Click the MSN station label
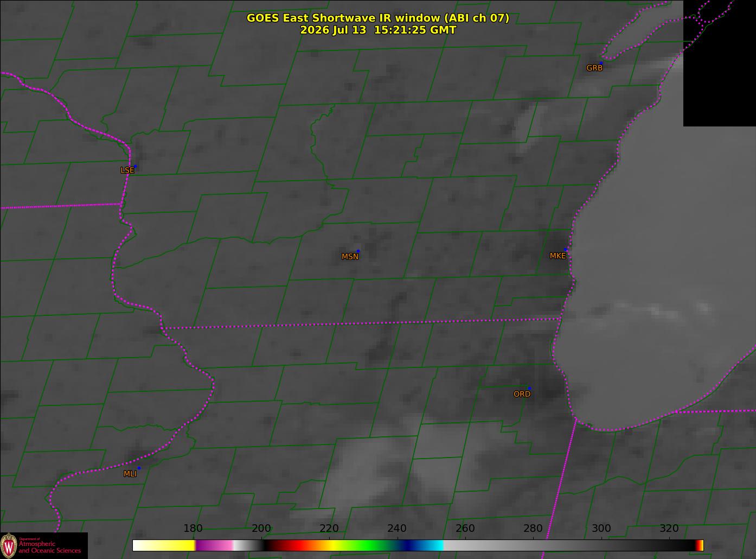The height and width of the screenshot is (559, 756). [350, 257]
